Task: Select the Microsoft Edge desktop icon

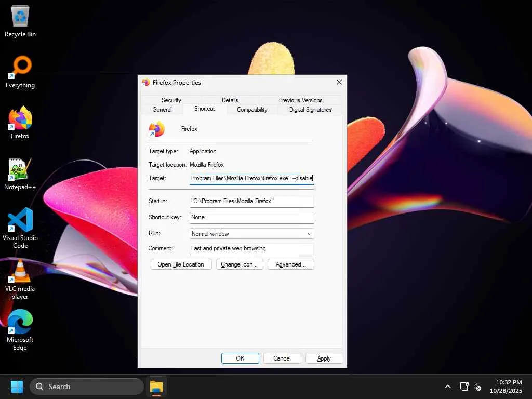Action: [20, 330]
